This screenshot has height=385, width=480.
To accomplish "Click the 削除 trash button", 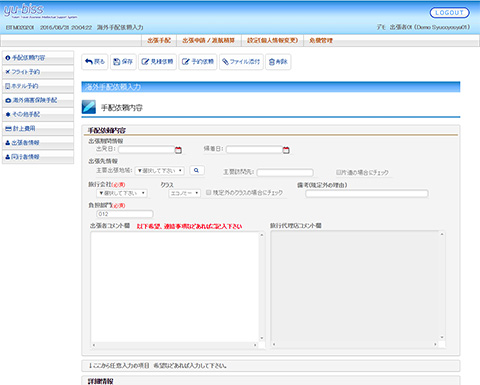I will pos(278,62).
